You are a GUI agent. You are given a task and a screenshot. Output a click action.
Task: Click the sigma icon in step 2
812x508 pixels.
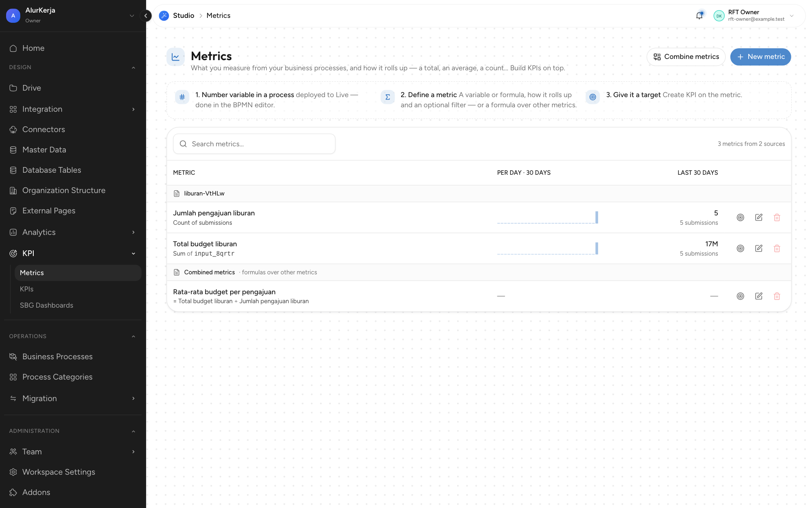pyautogui.click(x=388, y=97)
